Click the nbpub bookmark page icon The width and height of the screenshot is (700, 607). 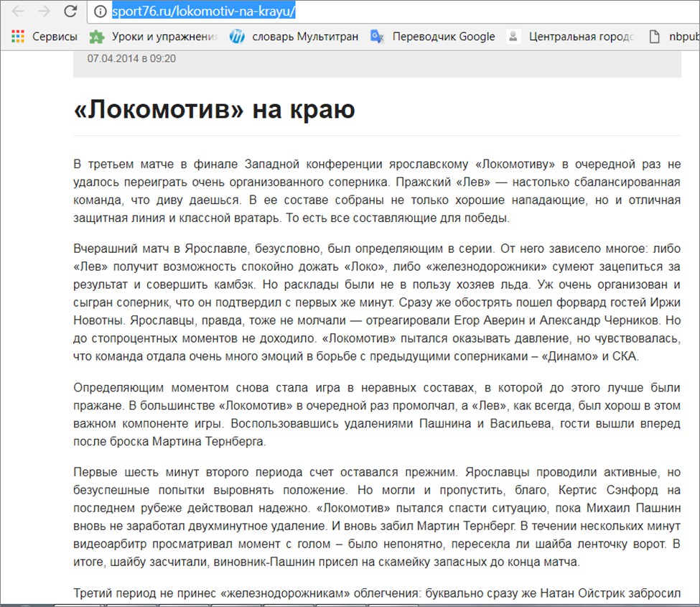(655, 37)
